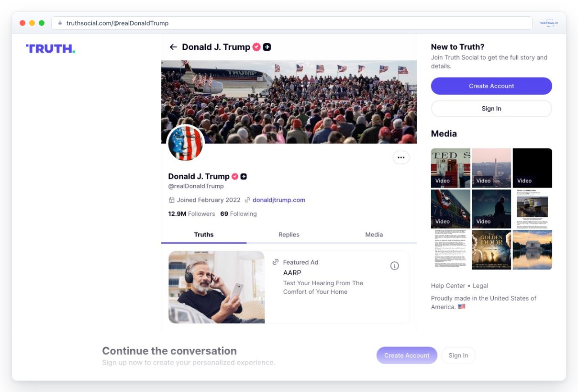Click the Continue the conversation heading
Screen dimensions: 578x392
click(169, 351)
